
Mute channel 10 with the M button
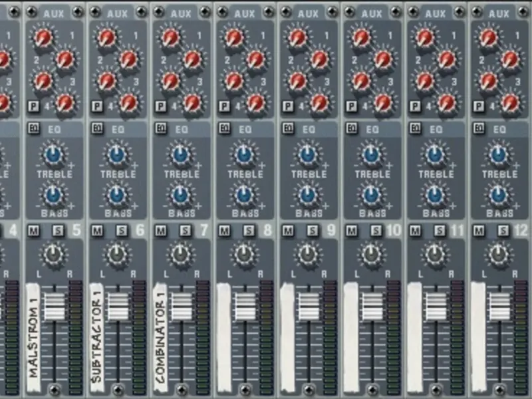coord(352,231)
